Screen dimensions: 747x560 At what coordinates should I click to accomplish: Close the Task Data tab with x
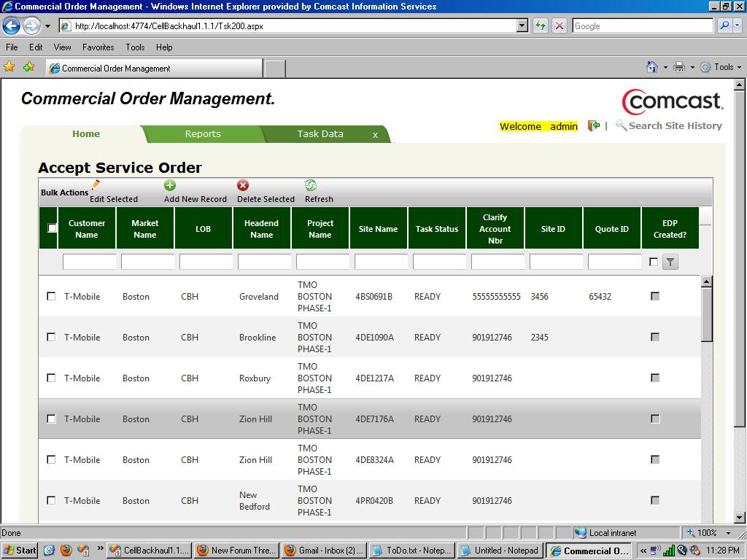click(376, 135)
